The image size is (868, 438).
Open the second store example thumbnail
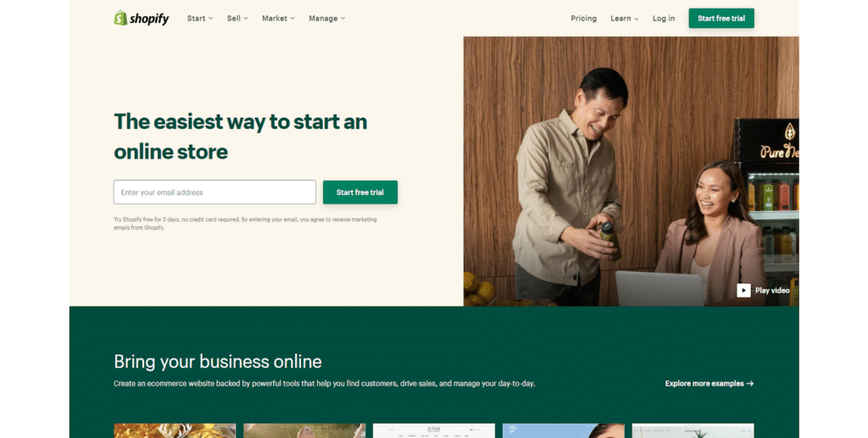(304, 431)
